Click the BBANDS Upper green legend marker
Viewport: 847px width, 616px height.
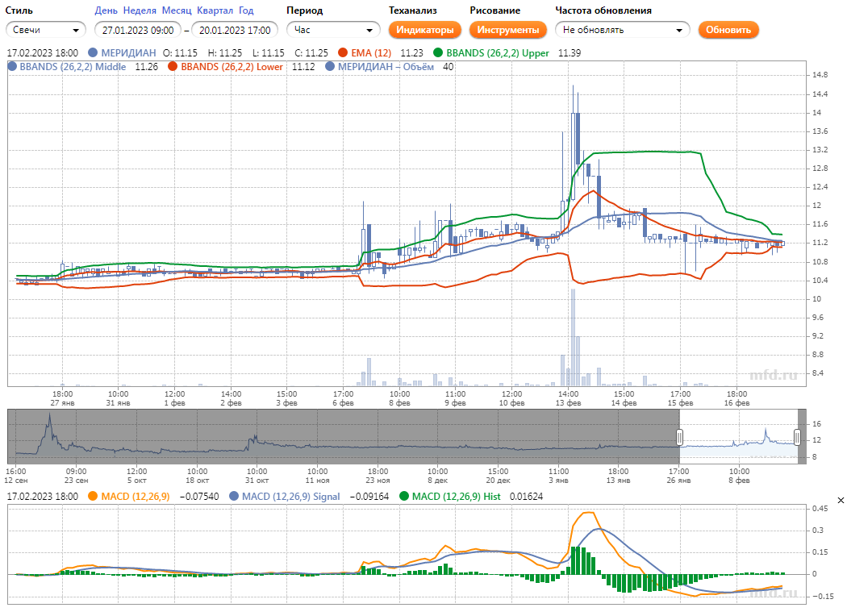438,52
